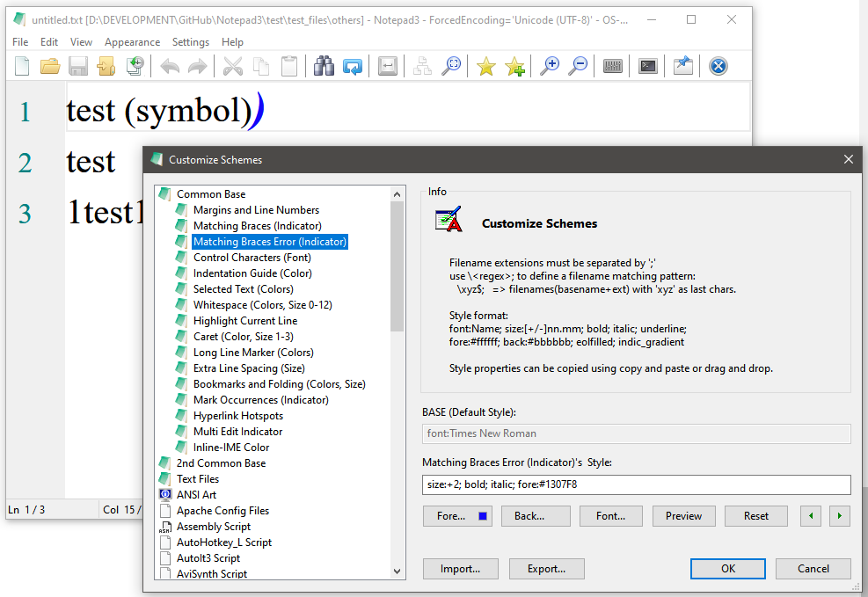This screenshot has width=868, height=597.
Task: Click Add to Favorites star-plus icon
Action: click(x=514, y=67)
